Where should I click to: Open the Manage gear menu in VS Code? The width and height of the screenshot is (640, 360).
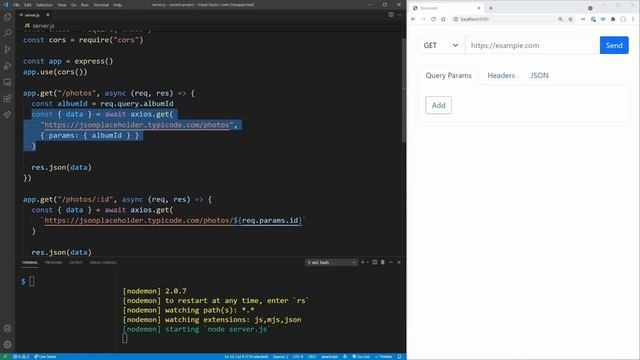point(7,344)
